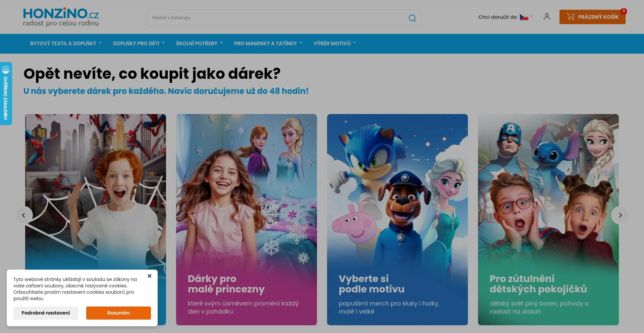Close the cookie notice popup
Viewport: 644px width, 333px height.
point(150,276)
